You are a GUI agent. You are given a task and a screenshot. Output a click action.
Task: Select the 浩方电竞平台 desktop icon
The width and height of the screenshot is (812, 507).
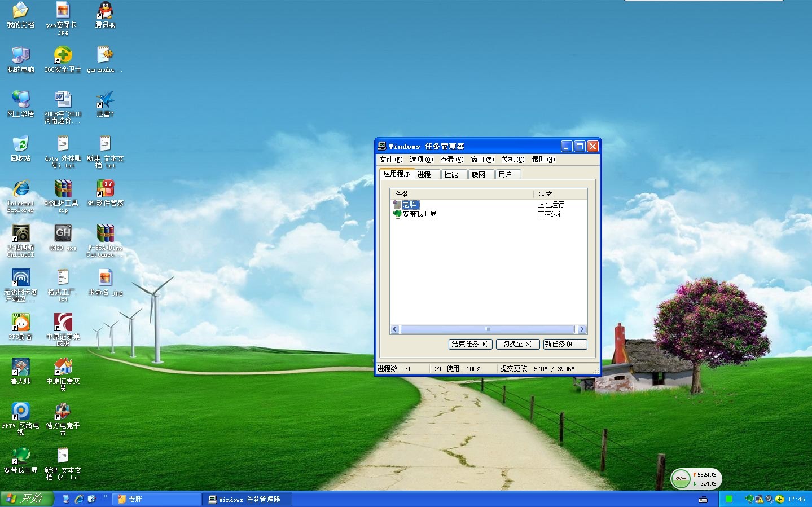[x=63, y=419]
